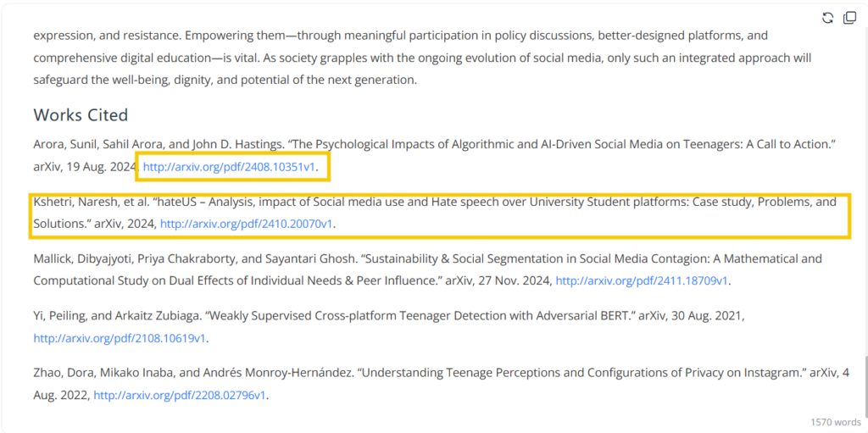
Task: Copy the essay with the copy icon
Action: coord(849,18)
